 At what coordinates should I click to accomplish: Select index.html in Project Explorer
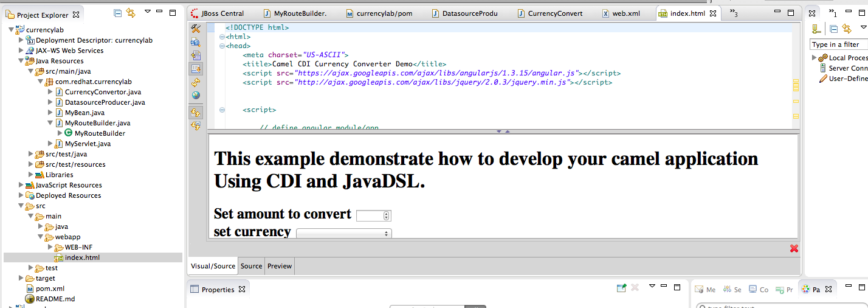82,257
